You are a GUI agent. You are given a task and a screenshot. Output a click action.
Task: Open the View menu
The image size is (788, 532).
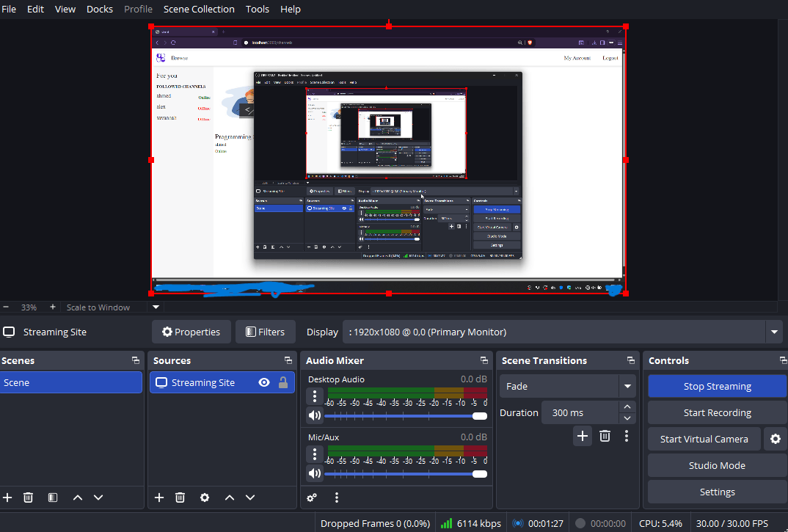click(x=65, y=9)
